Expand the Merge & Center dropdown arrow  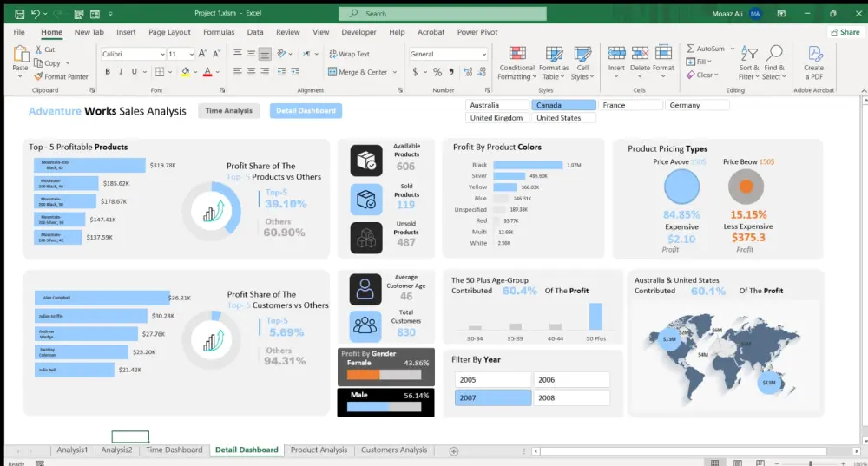395,72
